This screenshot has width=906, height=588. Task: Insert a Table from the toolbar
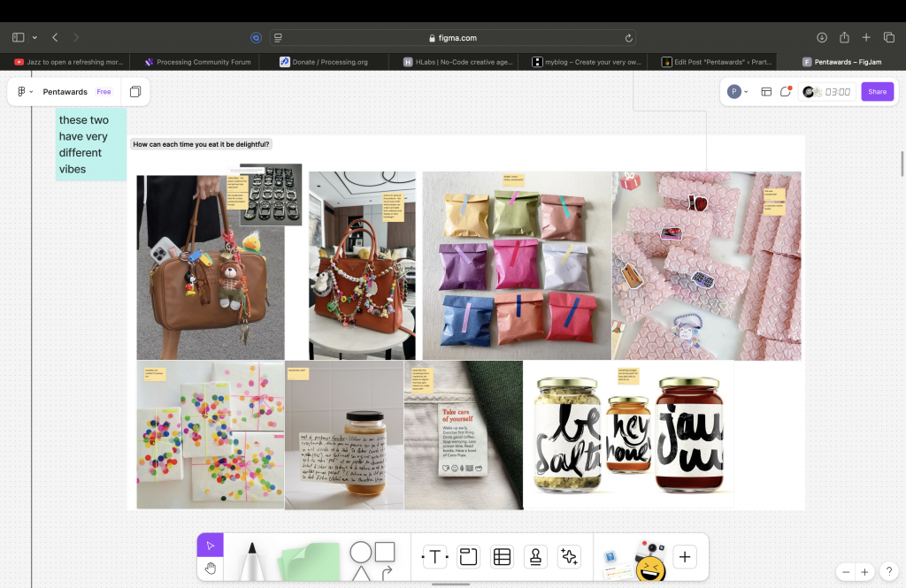[502, 556]
